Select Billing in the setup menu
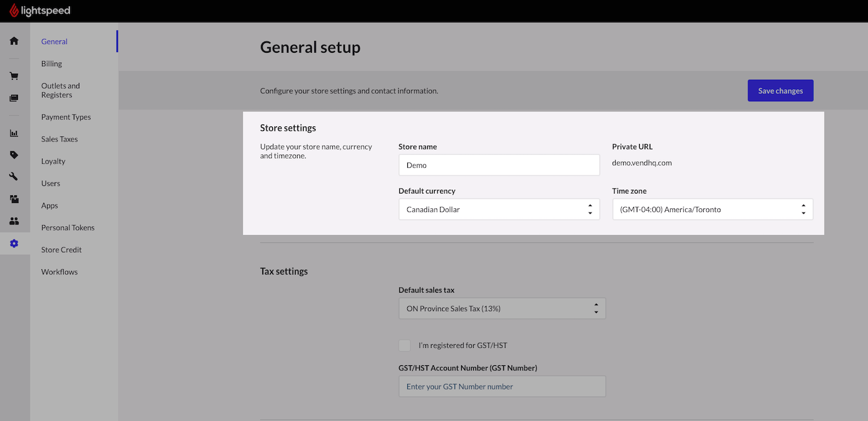Screen dimensions: 868x421 tap(51, 64)
